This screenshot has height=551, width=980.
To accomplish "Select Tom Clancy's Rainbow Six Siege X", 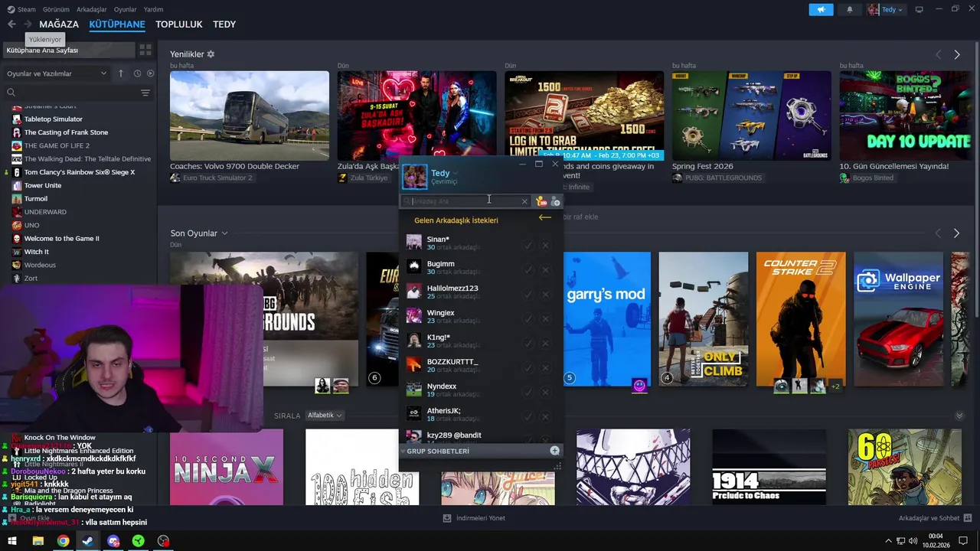I will (x=79, y=172).
